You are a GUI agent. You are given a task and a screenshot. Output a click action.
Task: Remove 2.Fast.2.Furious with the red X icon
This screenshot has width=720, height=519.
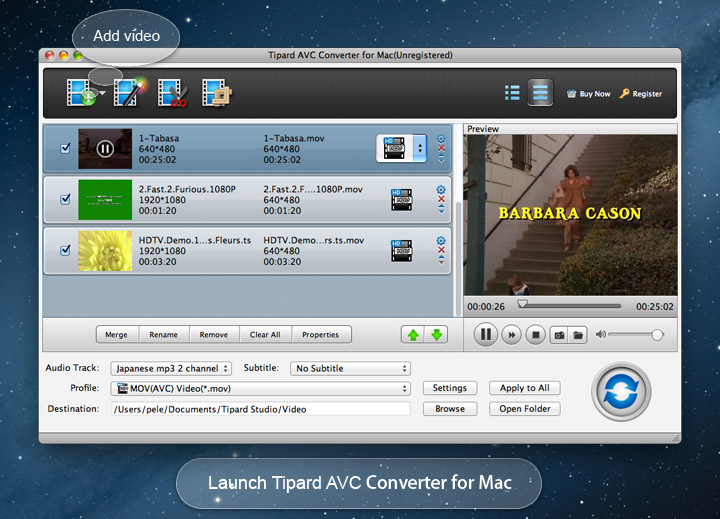click(441, 199)
